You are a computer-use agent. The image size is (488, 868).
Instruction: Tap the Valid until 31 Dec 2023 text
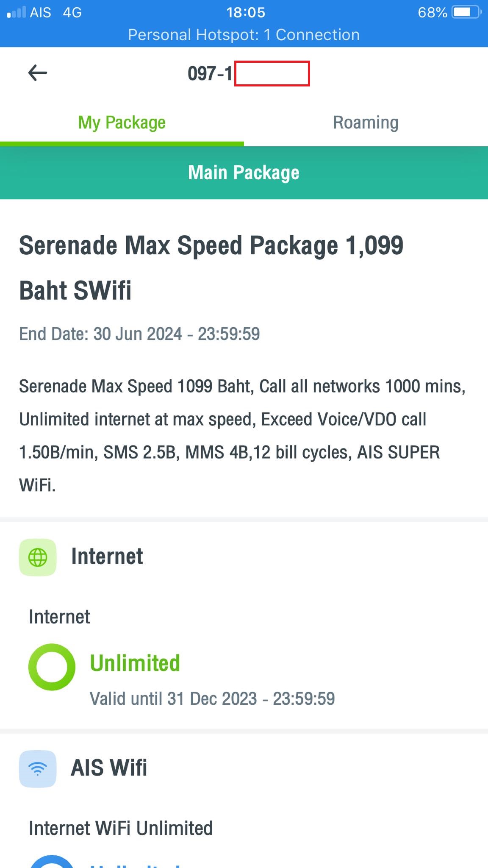coord(212,698)
